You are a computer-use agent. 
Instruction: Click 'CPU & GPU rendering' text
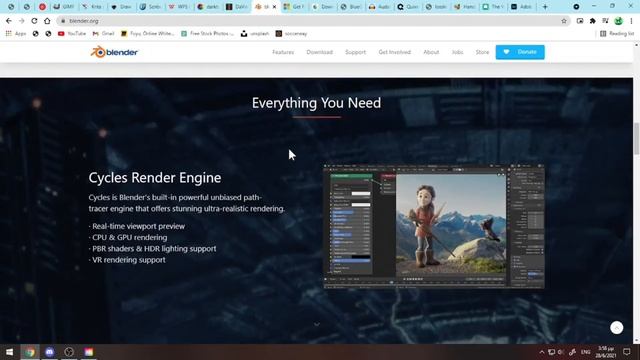(129, 237)
